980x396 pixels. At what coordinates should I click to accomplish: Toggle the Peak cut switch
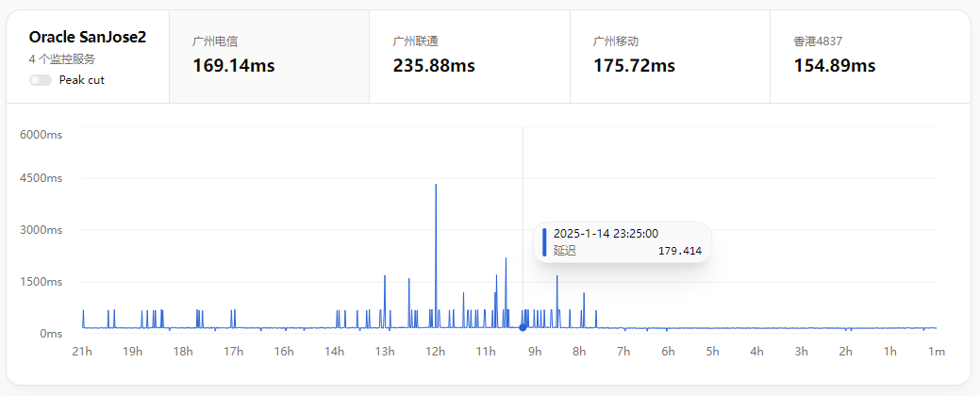pyautogui.click(x=41, y=80)
